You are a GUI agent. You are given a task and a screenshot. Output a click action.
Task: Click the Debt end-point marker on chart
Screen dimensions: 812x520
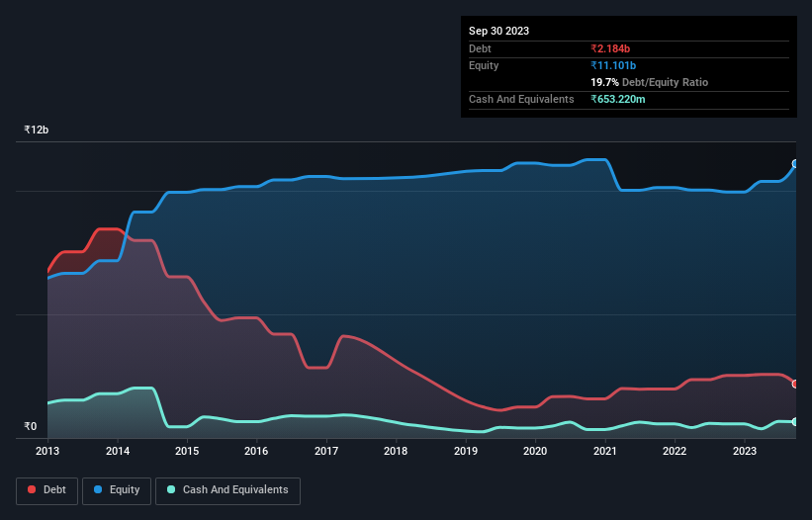795,384
